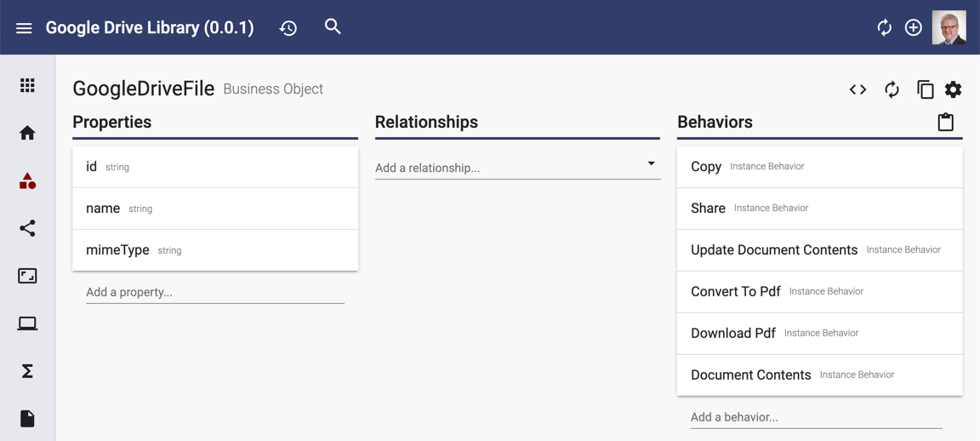This screenshot has height=441, width=980.
Task: Click the clipboard icon beside Behaviors
Action: pos(946,122)
